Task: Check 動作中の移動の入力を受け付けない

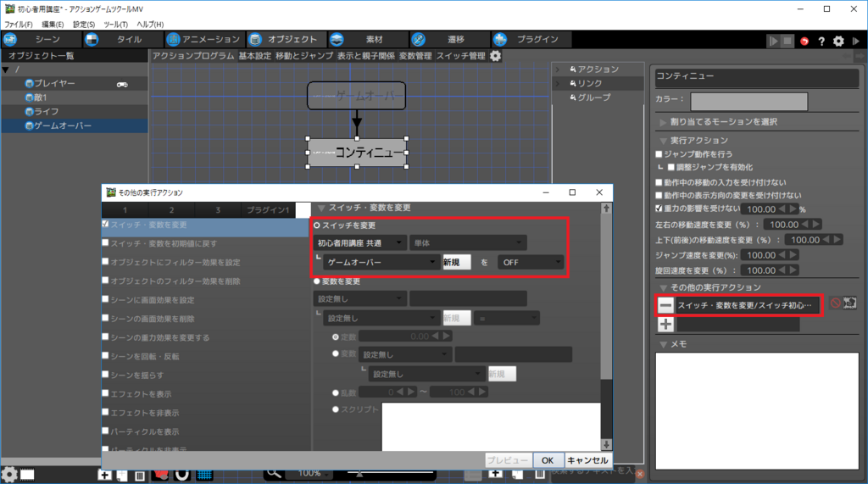Action: pos(659,182)
